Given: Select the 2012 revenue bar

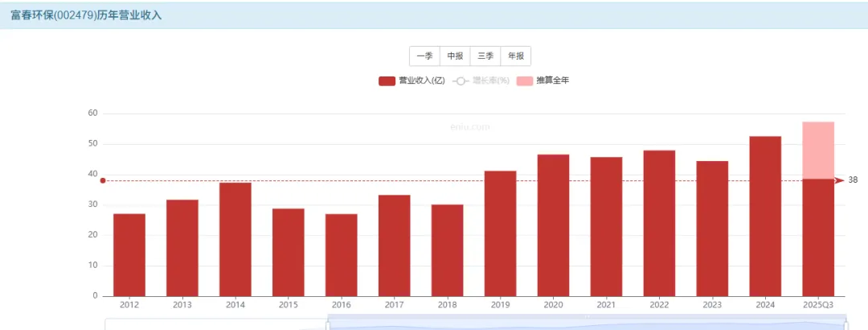Looking at the screenshot, I should coord(129,255).
